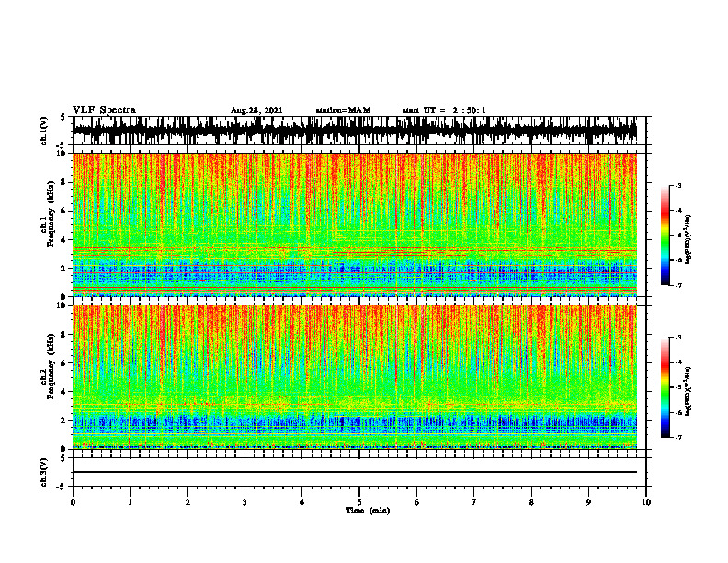The image size is (728, 563).
Task: Click time axis tick label '10'
Action: (x=646, y=502)
